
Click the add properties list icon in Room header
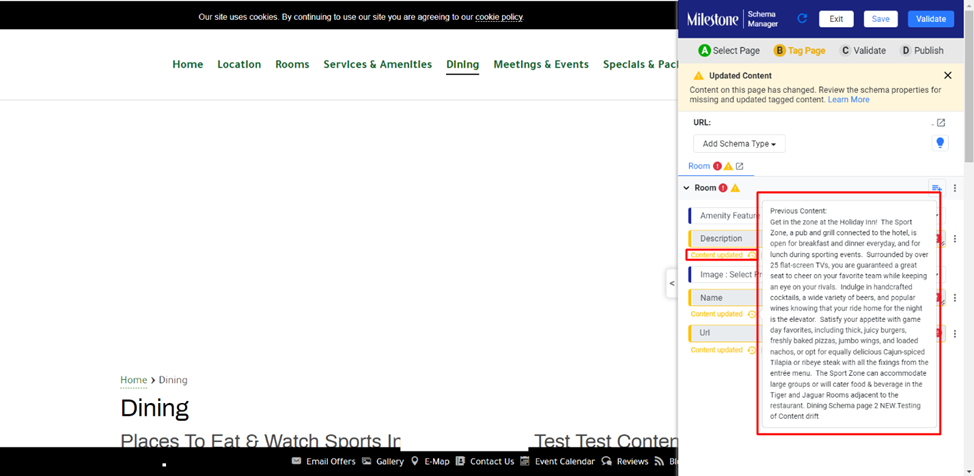(937, 188)
